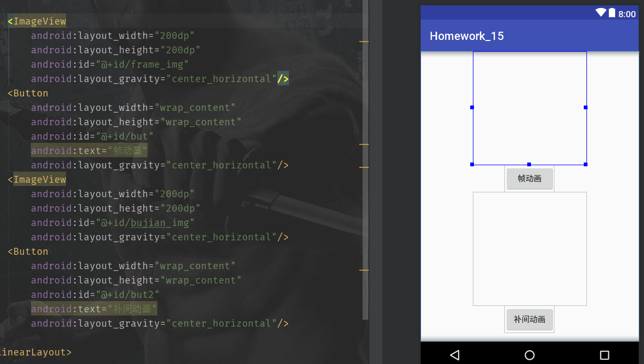Tap the Home circle icon in preview
Viewport: 644px width, 364px height.
(529, 355)
